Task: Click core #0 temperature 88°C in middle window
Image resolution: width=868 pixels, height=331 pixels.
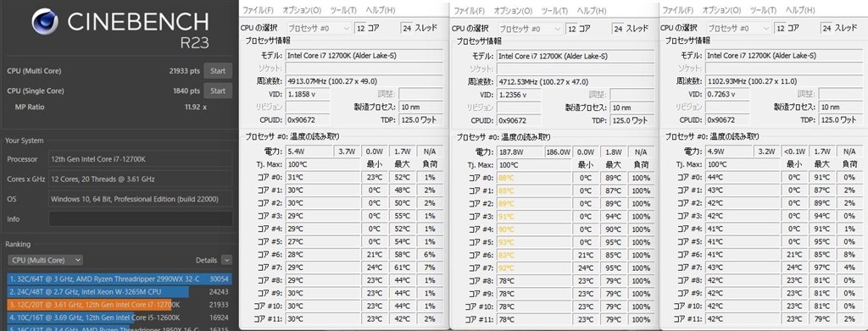Action: coord(535,178)
